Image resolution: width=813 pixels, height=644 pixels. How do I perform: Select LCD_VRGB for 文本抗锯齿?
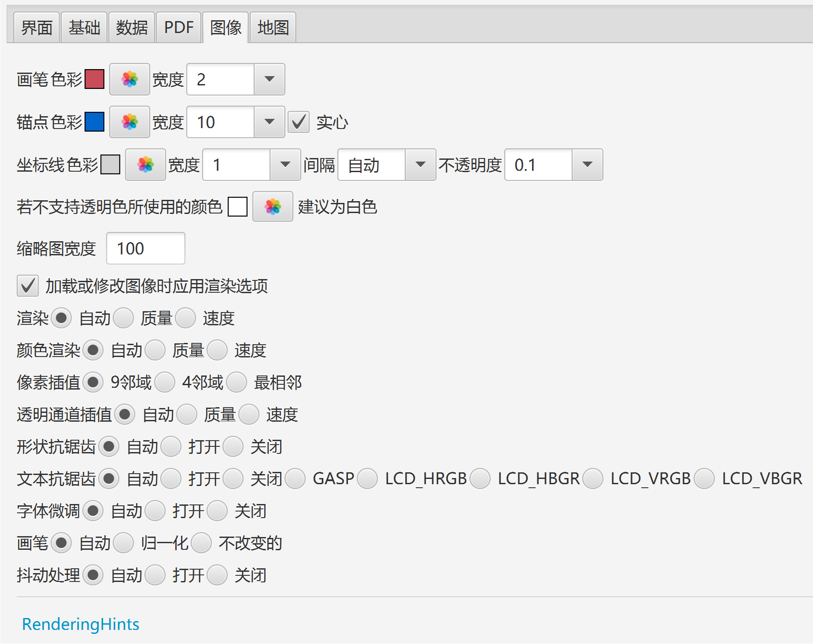point(593,478)
